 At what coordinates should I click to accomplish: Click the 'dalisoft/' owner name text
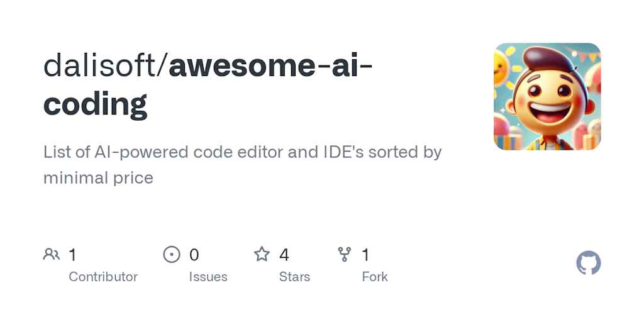106,65
